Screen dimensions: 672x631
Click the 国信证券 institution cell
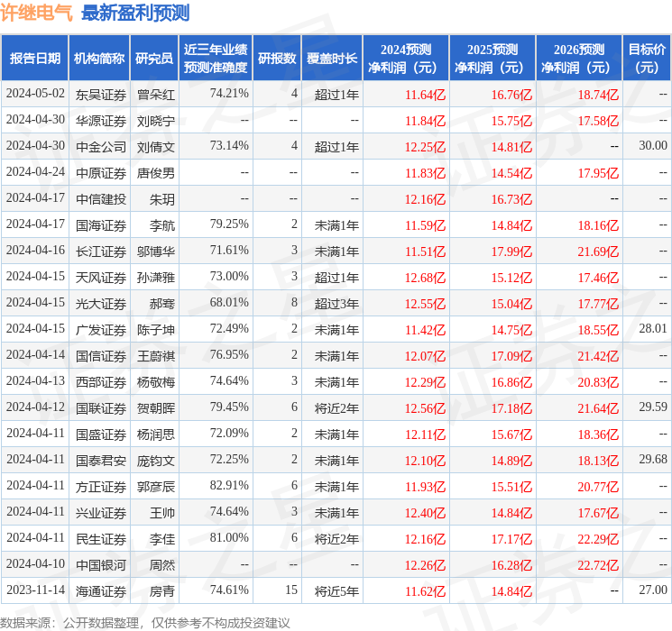101,356
